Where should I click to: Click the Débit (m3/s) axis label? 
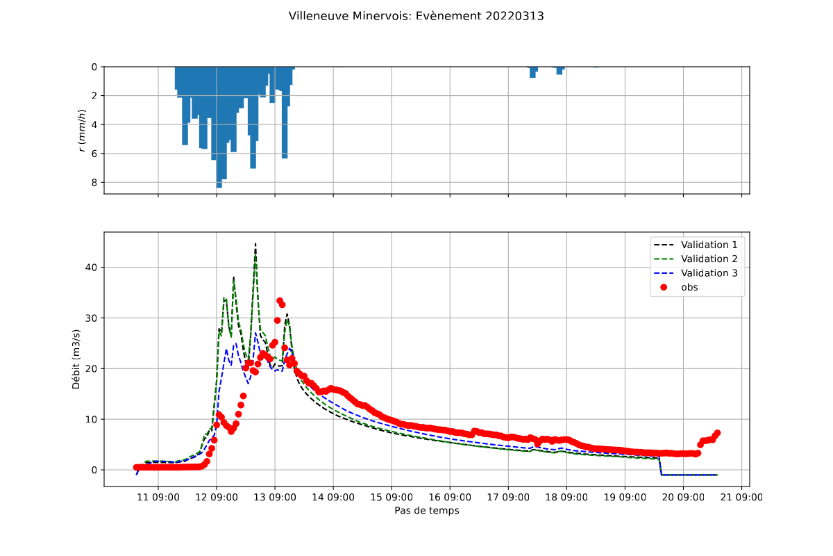click(x=76, y=358)
